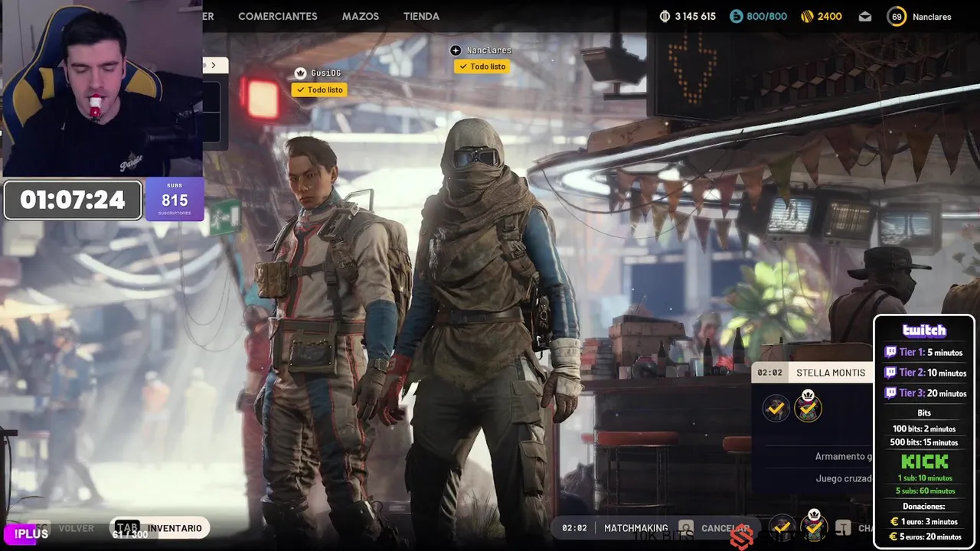Click the crowned squad avatar in bottom bar
Screen dimensions: 980x551
[814, 526]
